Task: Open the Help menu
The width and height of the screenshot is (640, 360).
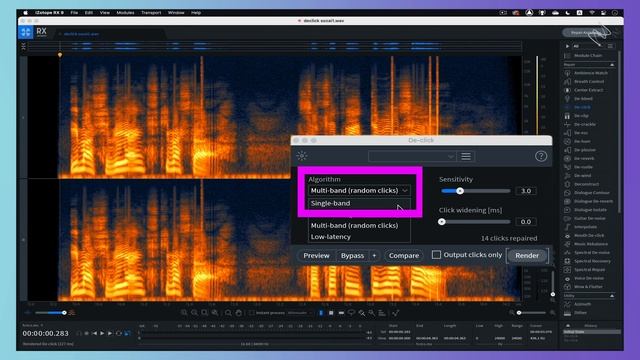Action: (x=196, y=13)
